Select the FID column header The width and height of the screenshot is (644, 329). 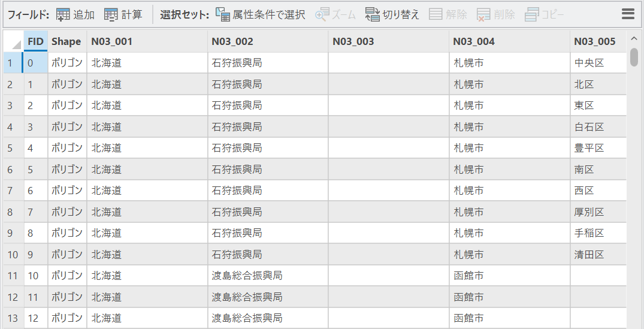click(36, 41)
